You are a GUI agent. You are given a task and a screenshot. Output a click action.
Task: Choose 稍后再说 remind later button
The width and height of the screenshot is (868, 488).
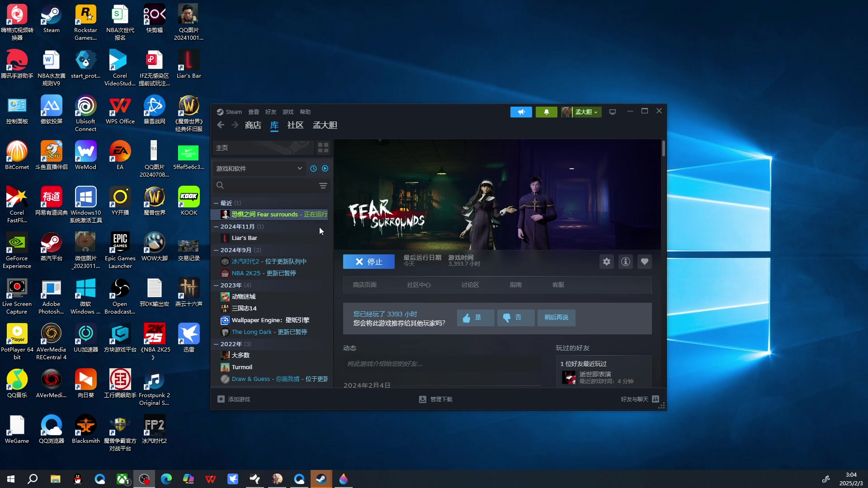point(556,318)
